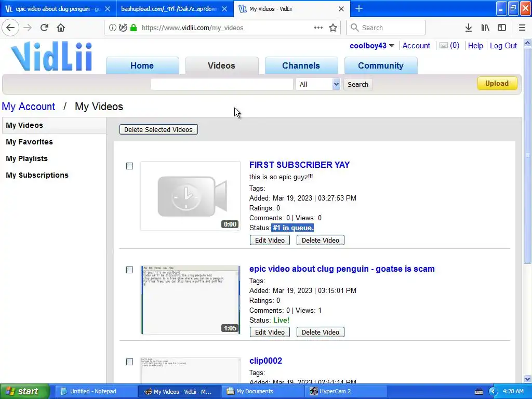Click the system tray keyboard icon
The height and width of the screenshot is (399, 532).
(478, 392)
